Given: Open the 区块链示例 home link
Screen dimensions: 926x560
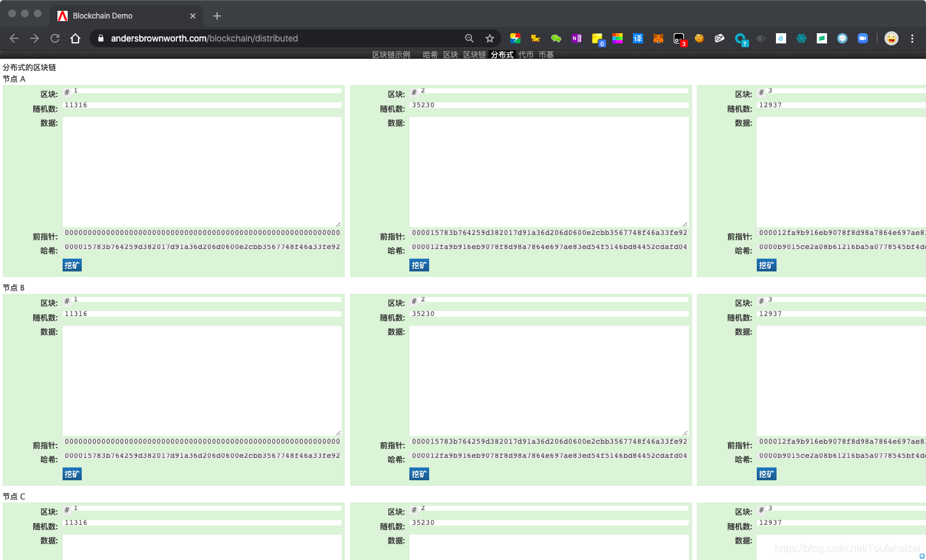Looking at the screenshot, I should click(391, 55).
